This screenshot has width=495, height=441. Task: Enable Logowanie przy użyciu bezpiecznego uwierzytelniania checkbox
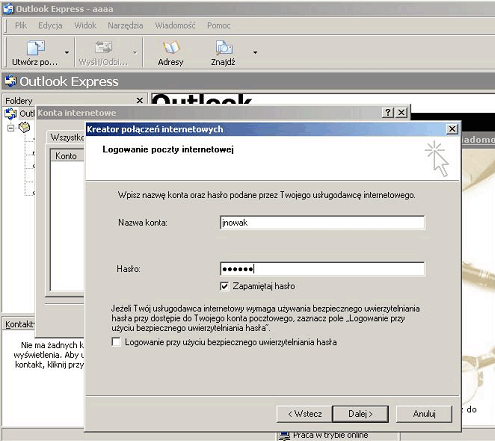[x=116, y=342]
